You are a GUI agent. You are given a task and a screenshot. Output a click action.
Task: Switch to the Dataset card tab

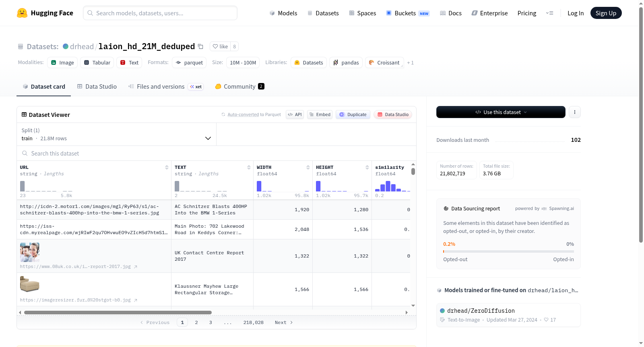click(44, 86)
